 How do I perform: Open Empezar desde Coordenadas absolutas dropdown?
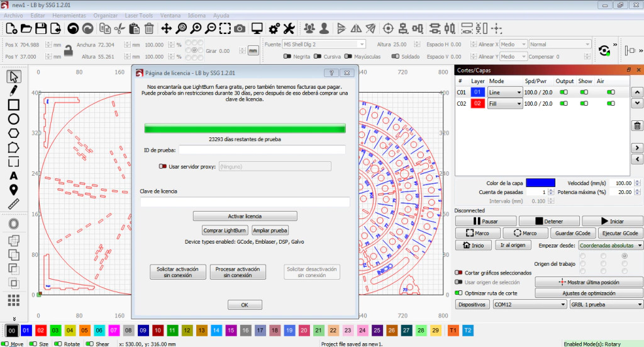(x=610, y=246)
